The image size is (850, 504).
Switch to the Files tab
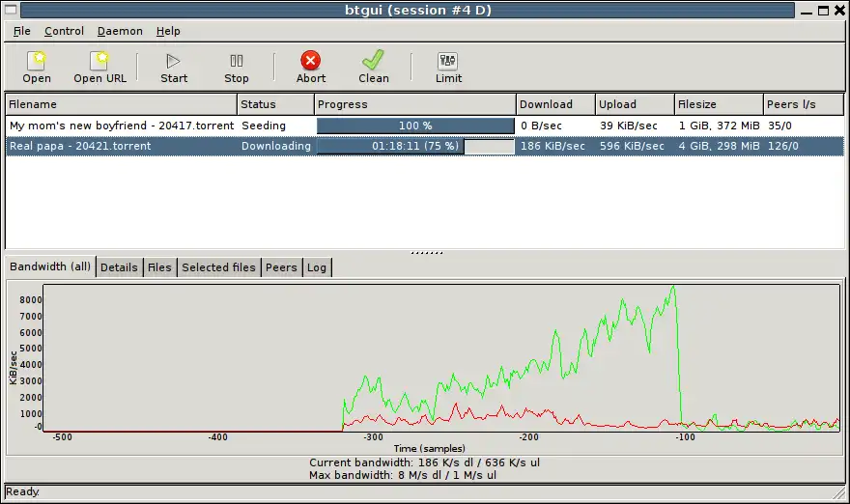(159, 267)
